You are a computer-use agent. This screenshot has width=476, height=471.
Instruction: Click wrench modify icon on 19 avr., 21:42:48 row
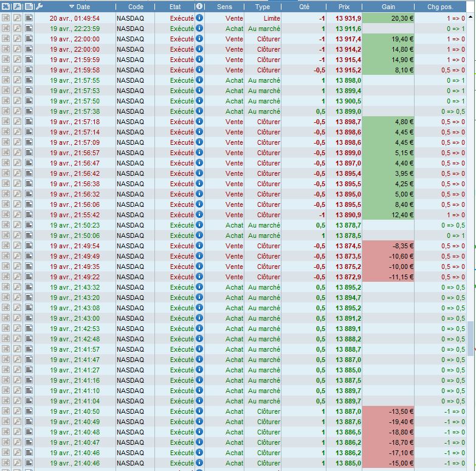tap(17, 338)
